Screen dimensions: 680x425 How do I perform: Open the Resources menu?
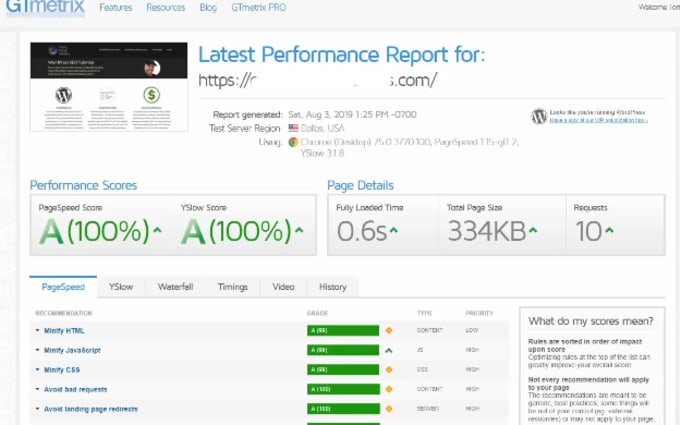coord(166,7)
